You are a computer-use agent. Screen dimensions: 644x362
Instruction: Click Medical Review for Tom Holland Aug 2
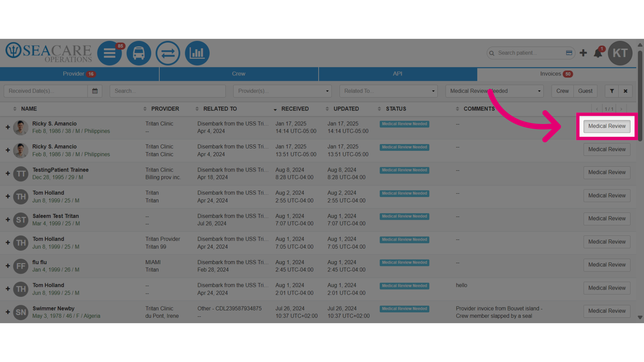click(607, 196)
